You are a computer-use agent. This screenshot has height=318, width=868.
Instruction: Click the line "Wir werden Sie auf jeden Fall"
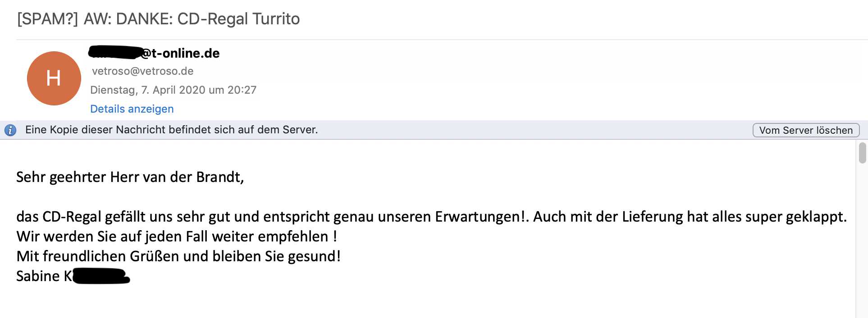point(113,236)
